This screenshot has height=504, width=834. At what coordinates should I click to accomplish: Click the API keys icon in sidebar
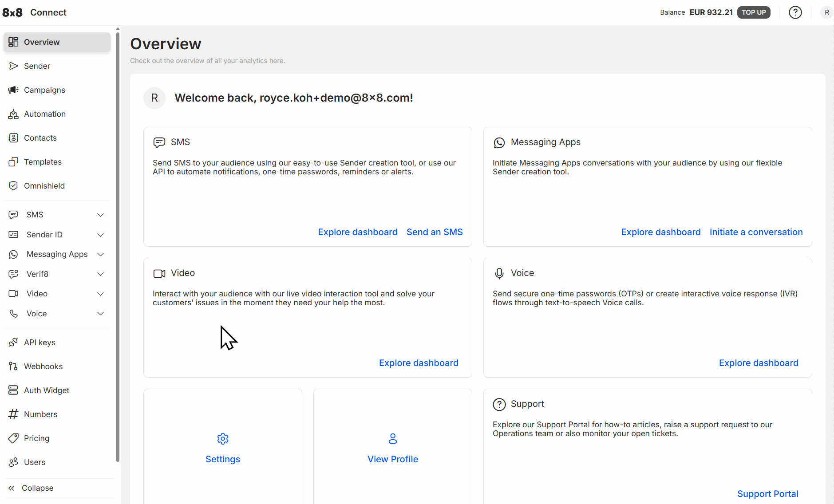tap(13, 343)
